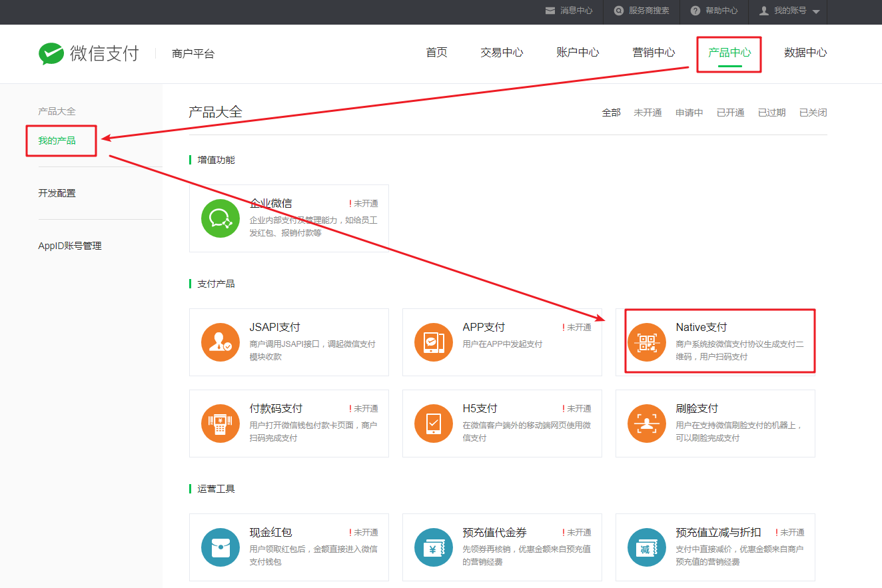Open the 预充值立减与折扣 product title

point(719,532)
